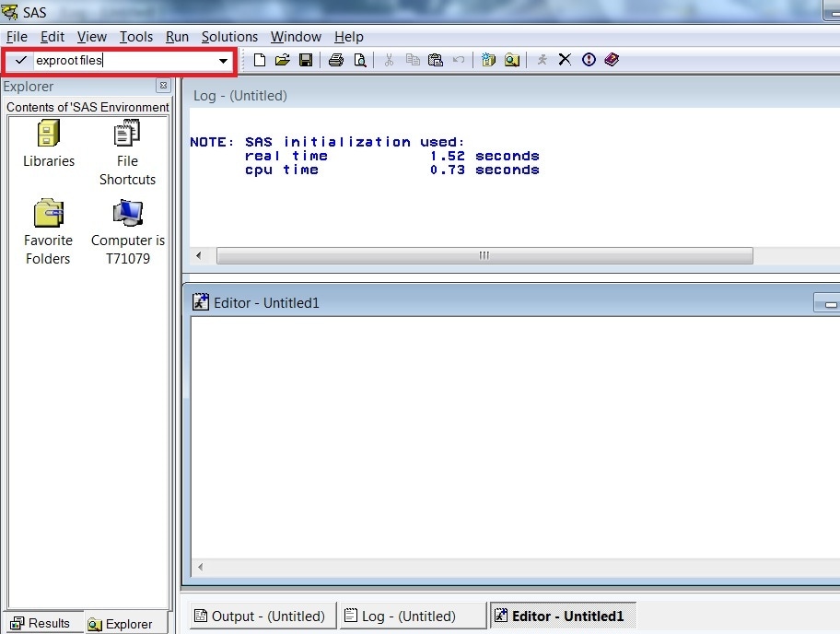
Task: Submit the program with the running man icon
Action: [x=541, y=59]
